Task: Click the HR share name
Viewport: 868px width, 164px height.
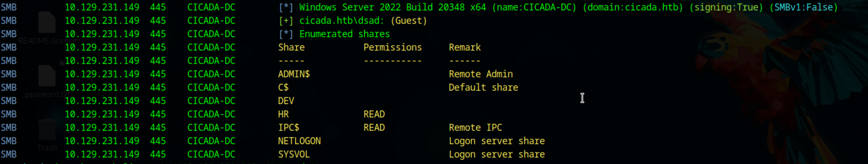Action: coord(283,114)
